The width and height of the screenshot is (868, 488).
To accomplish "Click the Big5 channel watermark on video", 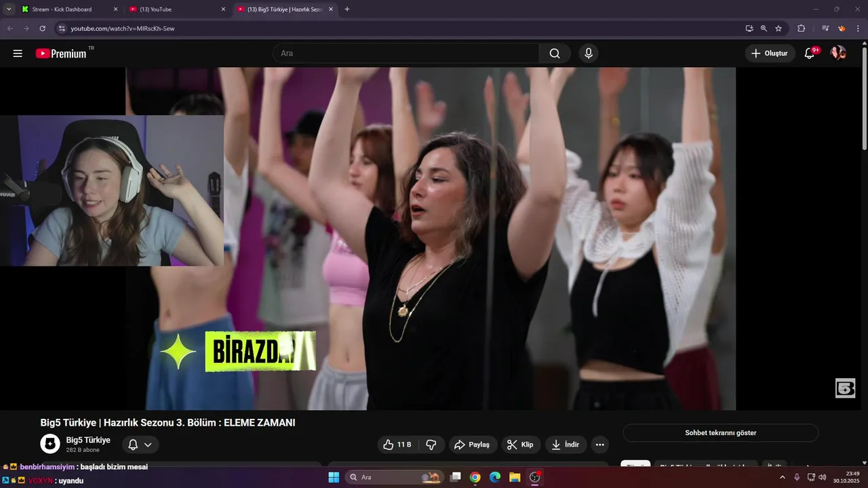I will 845,388.
